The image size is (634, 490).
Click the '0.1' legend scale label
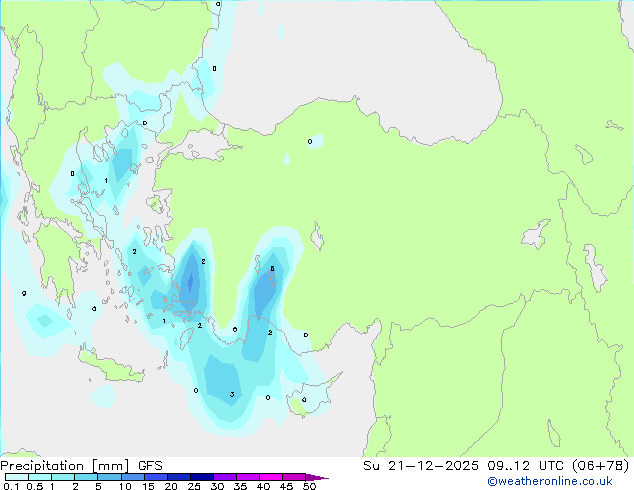point(11,486)
